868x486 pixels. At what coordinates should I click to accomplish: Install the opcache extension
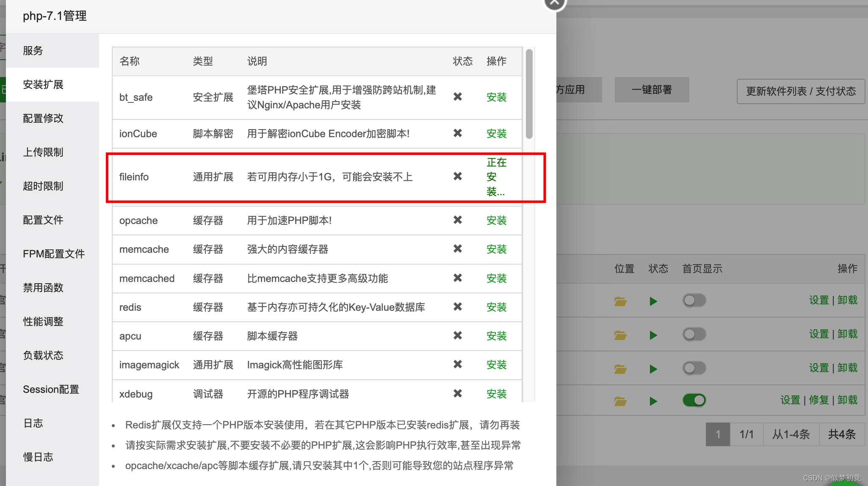(496, 221)
